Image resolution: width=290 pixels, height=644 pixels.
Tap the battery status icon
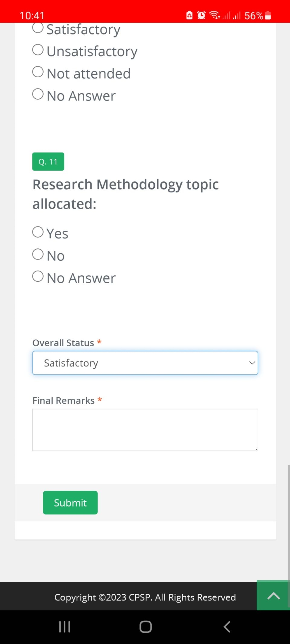tap(268, 15)
